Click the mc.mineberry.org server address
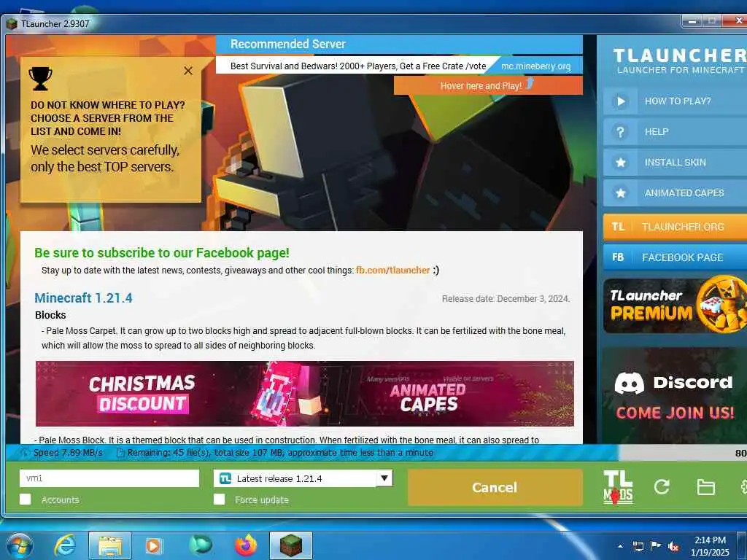This screenshot has height=560, width=747. [536, 66]
